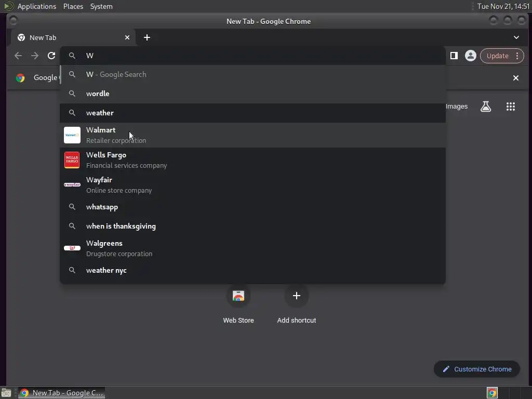
Task: Click the Images link
Action: pyautogui.click(x=456, y=107)
